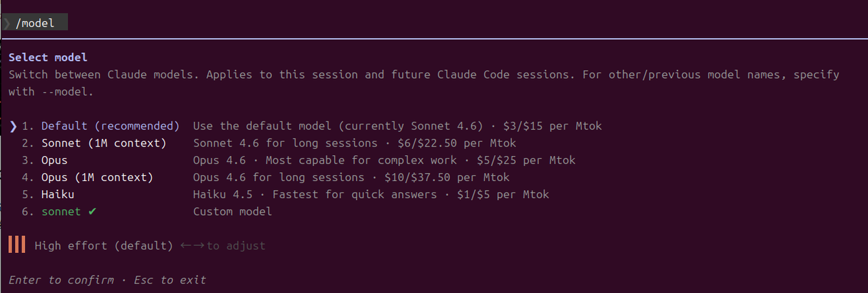Click the Select model heading
Viewport: 868px width, 293px height.
(47, 58)
